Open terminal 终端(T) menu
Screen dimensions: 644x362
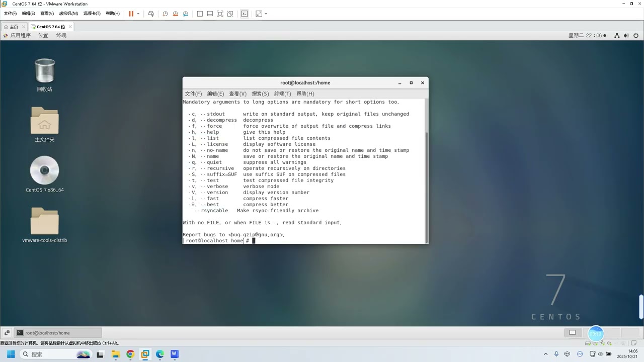(x=282, y=94)
